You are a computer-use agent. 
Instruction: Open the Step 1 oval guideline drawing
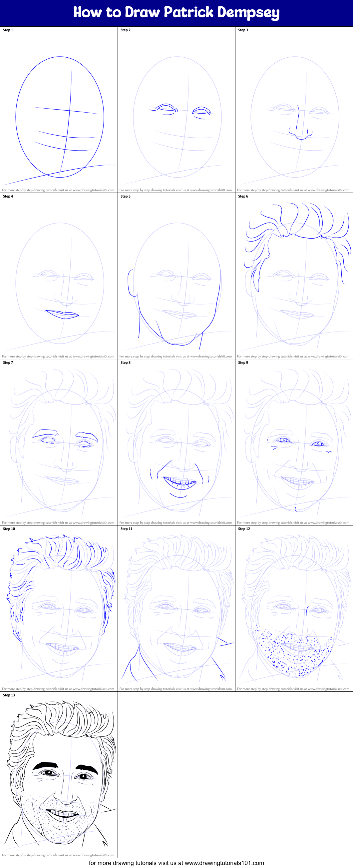[x=59, y=110]
